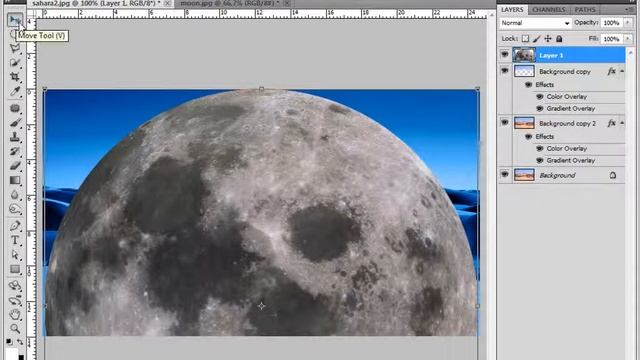Select the Background layer thumbnail

(524, 175)
